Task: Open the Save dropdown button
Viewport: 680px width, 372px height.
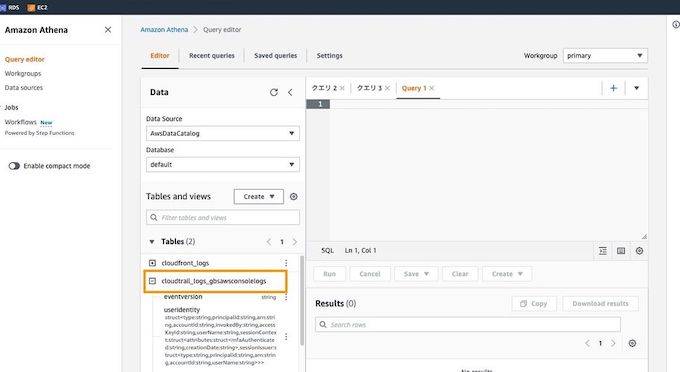Action: (416, 274)
